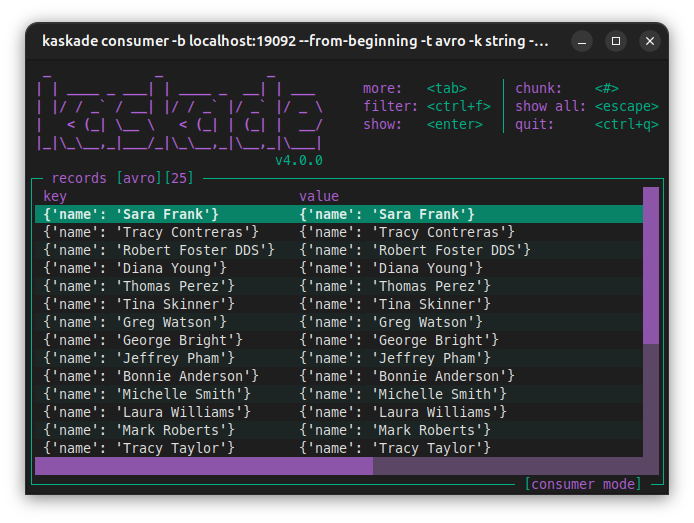Click the 'Bonnie Anderson' value cell
694x523 pixels.
click(x=407, y=377)
